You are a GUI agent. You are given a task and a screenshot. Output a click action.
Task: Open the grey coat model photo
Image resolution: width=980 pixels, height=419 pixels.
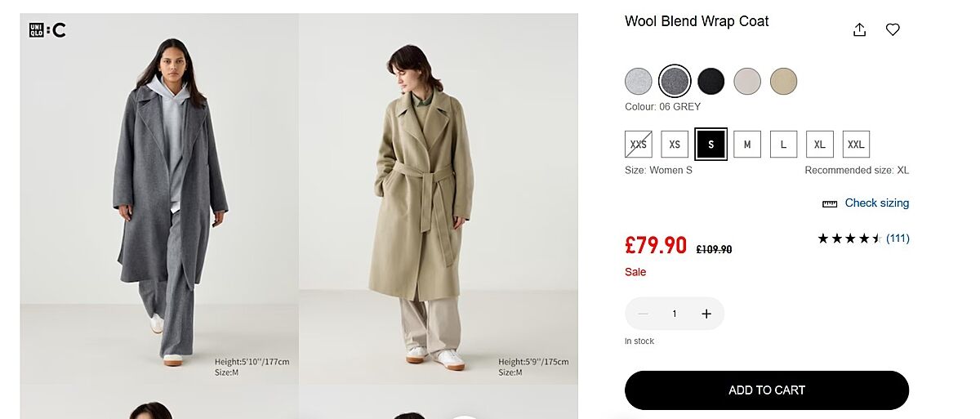coord(159,198)
